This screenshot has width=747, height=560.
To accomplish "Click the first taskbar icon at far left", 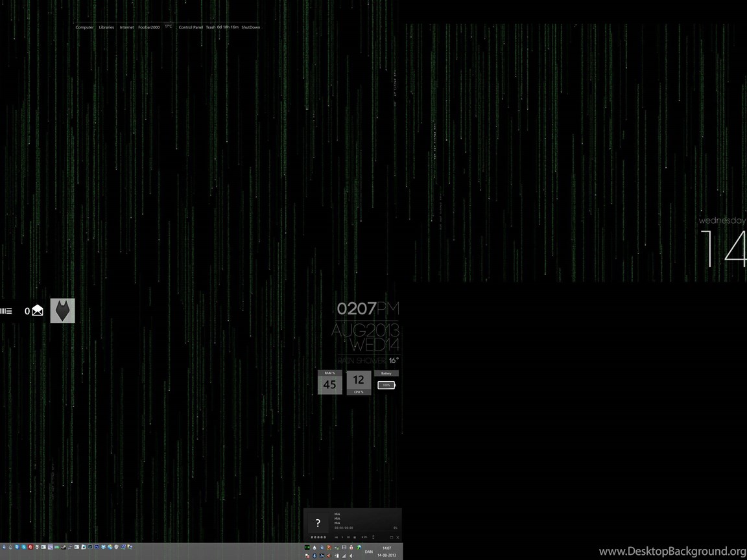I will [4, 547].
